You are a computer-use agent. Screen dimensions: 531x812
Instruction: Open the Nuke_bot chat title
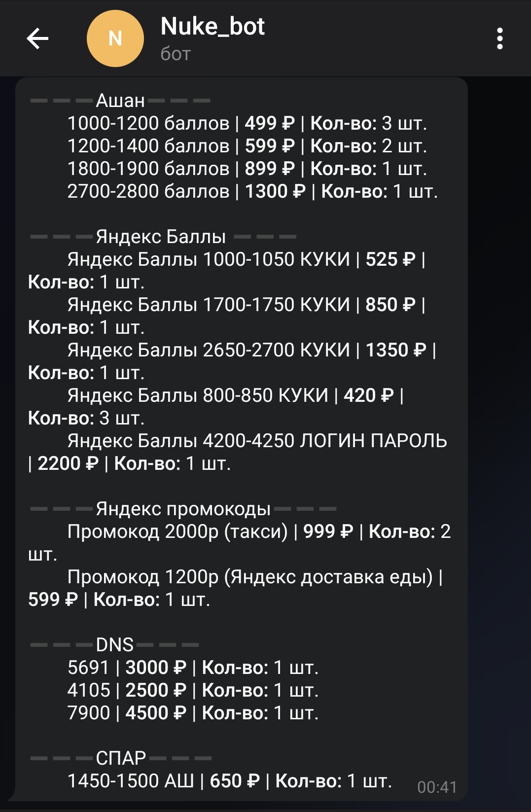[212, 26]
